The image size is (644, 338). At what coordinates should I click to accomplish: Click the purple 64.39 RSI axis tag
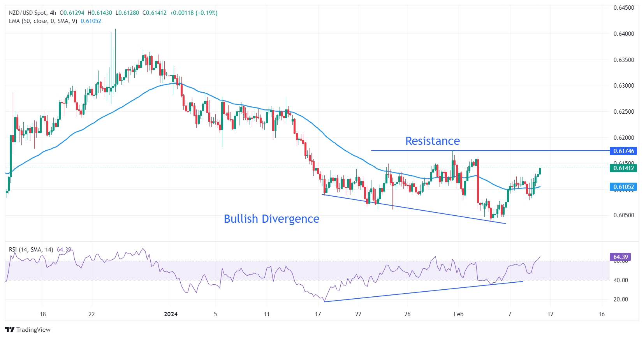(620, 257)
